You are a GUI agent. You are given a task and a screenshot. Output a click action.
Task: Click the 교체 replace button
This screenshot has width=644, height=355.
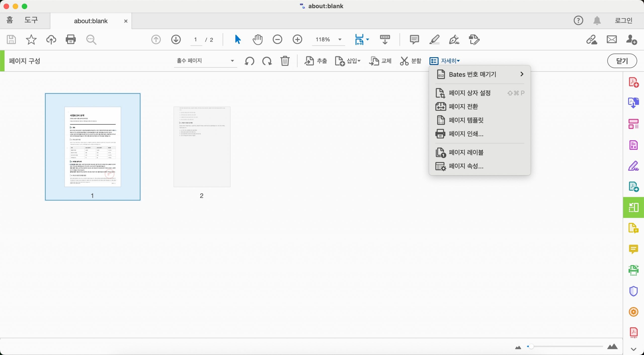click(380, 61)
